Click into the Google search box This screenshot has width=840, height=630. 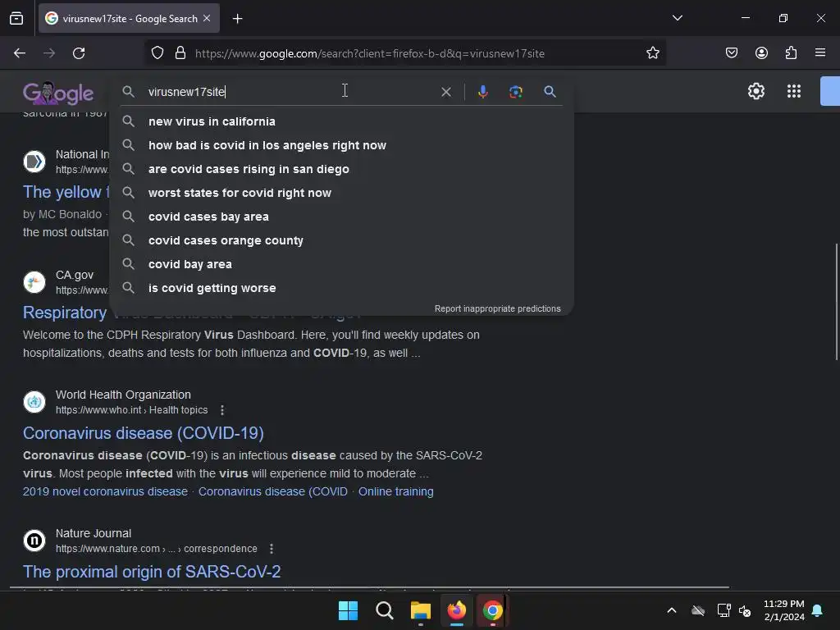tap(290, 92)
